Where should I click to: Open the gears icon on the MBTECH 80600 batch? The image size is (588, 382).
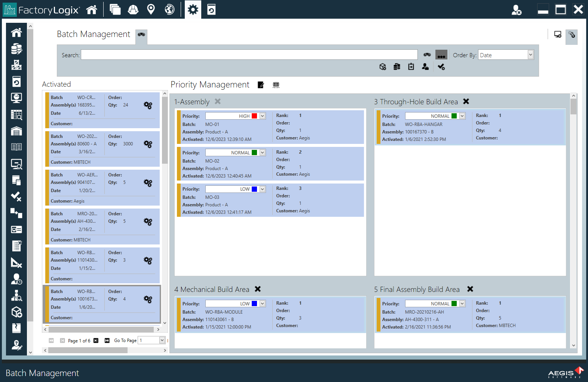click(x=148, y=144)
